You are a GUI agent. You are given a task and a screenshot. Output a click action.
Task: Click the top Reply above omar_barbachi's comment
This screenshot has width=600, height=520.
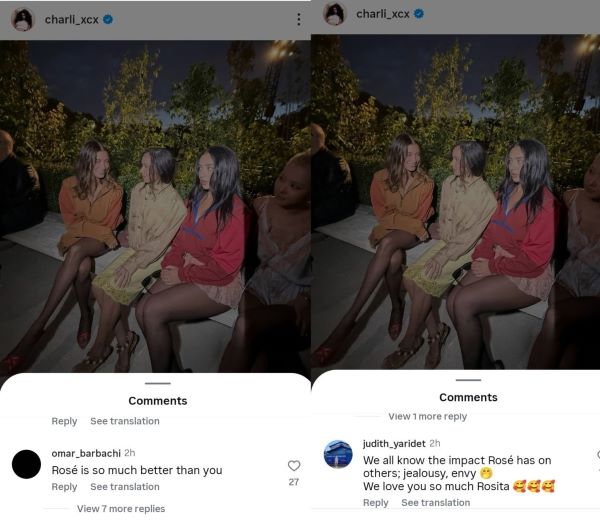coord(64,421)
